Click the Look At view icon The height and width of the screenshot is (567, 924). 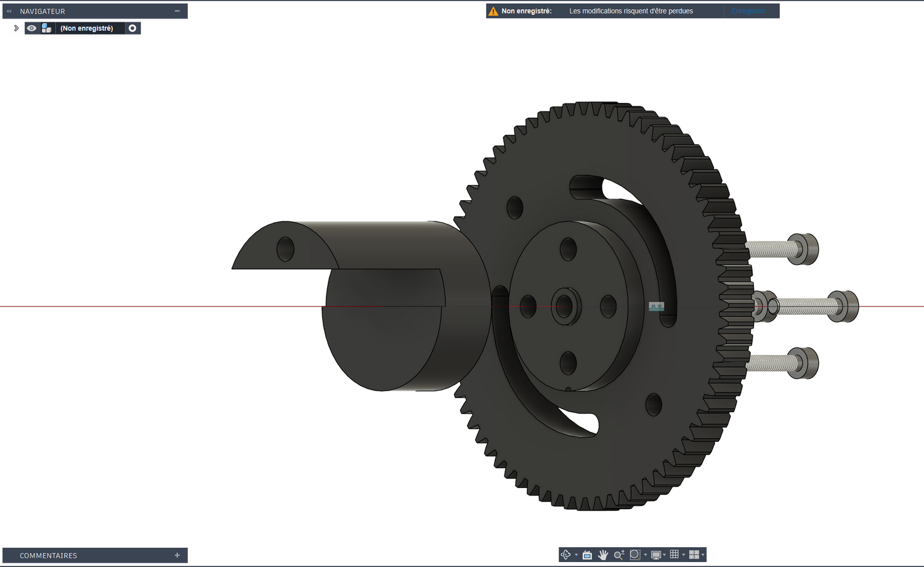coord(587,555)
